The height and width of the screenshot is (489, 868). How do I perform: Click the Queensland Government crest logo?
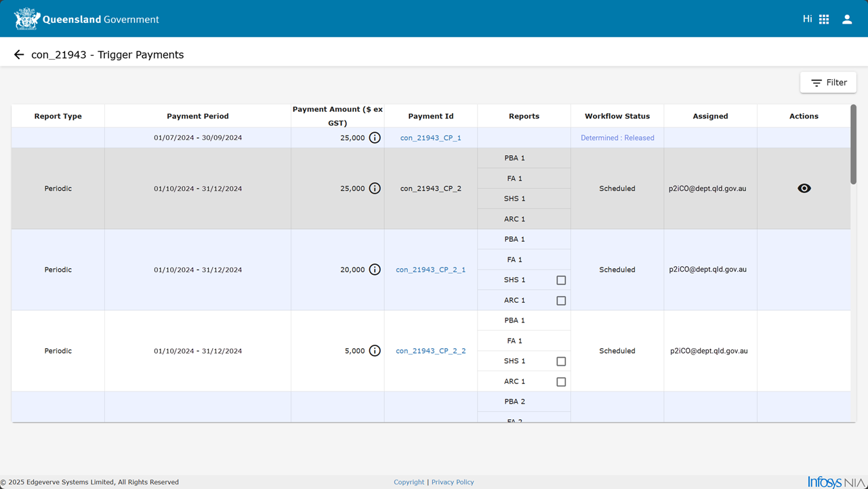(x=27, y=19)
